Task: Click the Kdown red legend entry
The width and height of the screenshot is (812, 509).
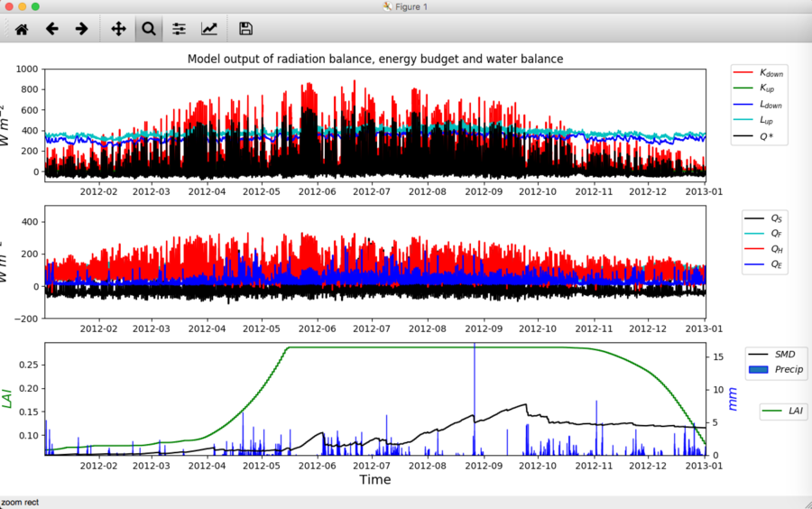Action: (x=759, y=73)
